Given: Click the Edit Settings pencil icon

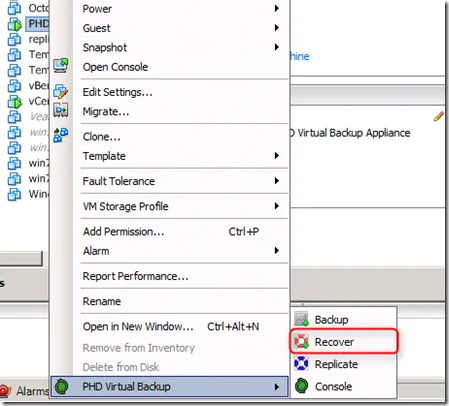Looking at the screenshot, I should (61, 91).
